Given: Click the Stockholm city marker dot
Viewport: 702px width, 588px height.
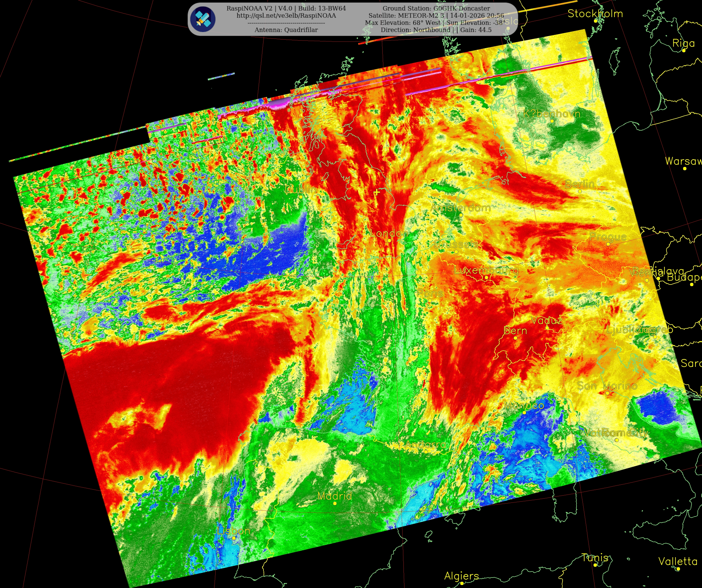Looking at the screenshot, I should (x=595, y=21).
